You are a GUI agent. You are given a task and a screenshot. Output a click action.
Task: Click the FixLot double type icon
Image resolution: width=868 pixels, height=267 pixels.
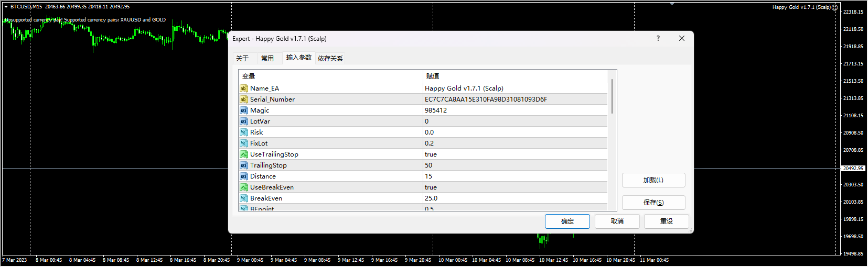coord(243,143)
